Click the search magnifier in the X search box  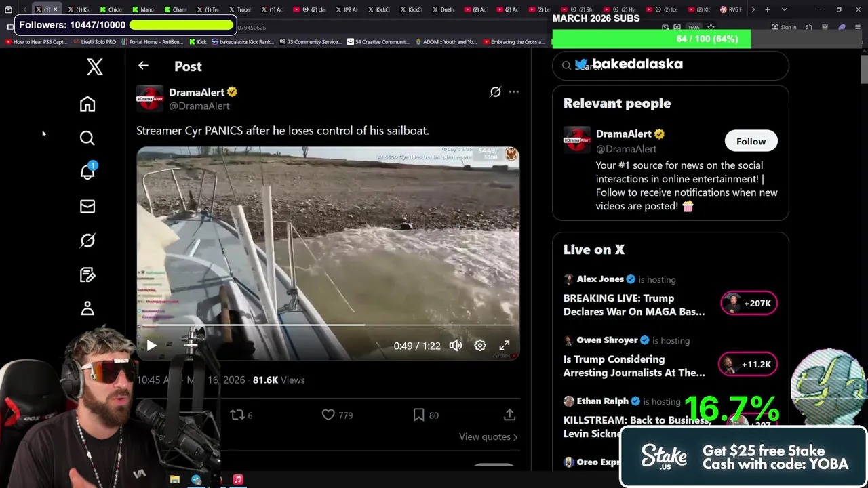[x=566, y=66]
